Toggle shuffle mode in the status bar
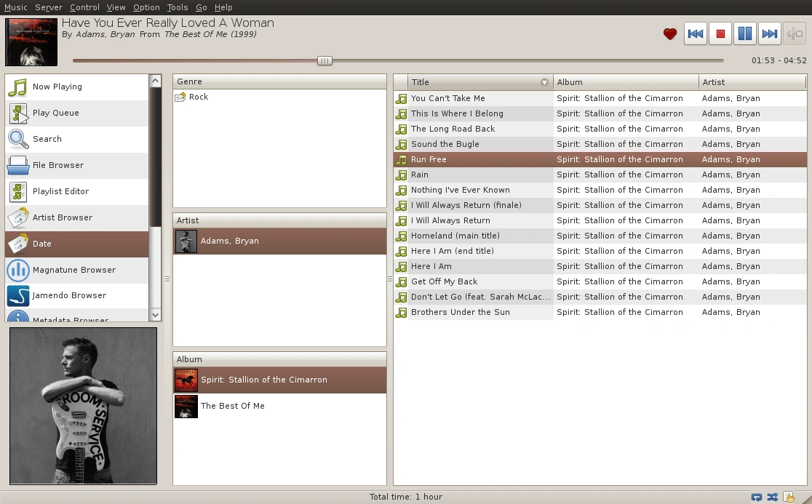The width and height of the screenshot is (812, 504). click(772, 497)
